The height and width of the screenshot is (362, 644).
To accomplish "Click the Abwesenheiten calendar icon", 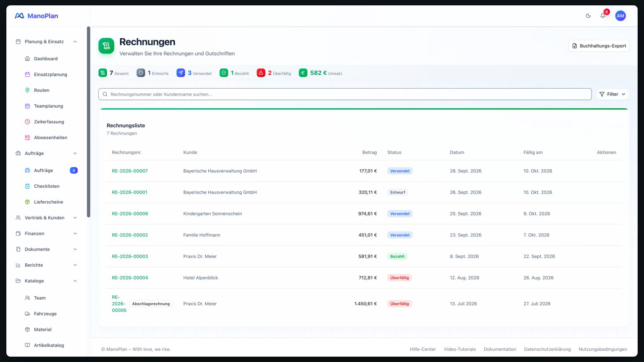I will pyautogui.click(x=28, y=137).
